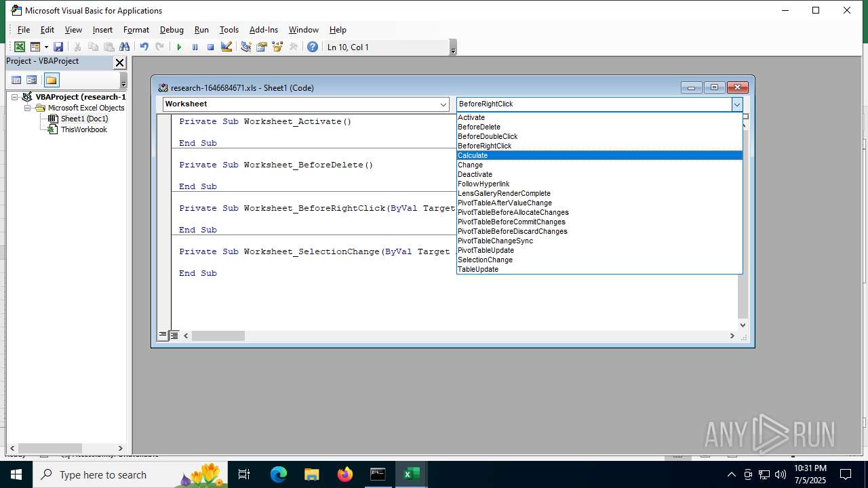Choose SelectionChange from the procedure list
The width and height of the screenshot is (868, 488).
599,260
